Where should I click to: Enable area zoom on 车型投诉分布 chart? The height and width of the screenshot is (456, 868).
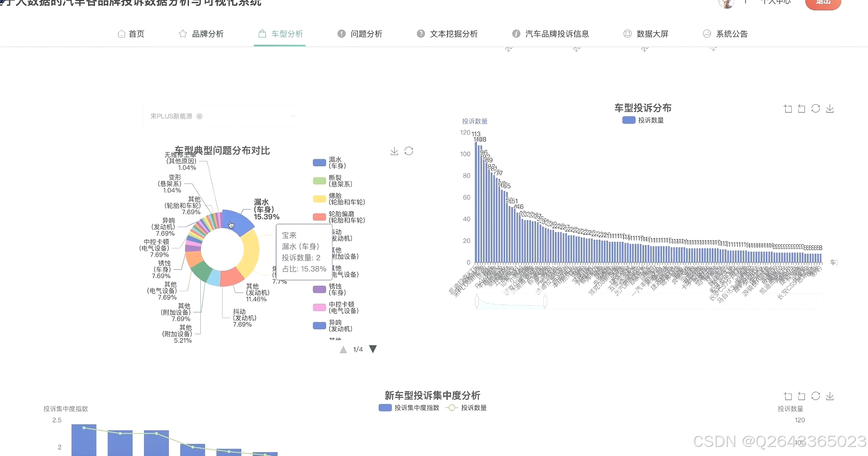(787, 109)
